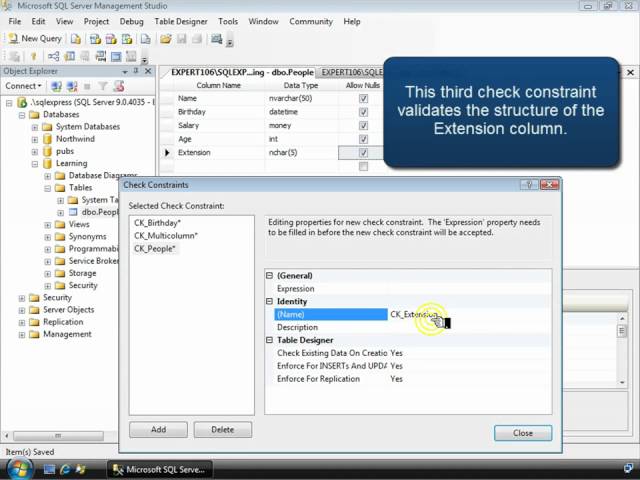Expand the pubs database node
Viewport: 640px width, 480px height.
[x=35, y=152]
